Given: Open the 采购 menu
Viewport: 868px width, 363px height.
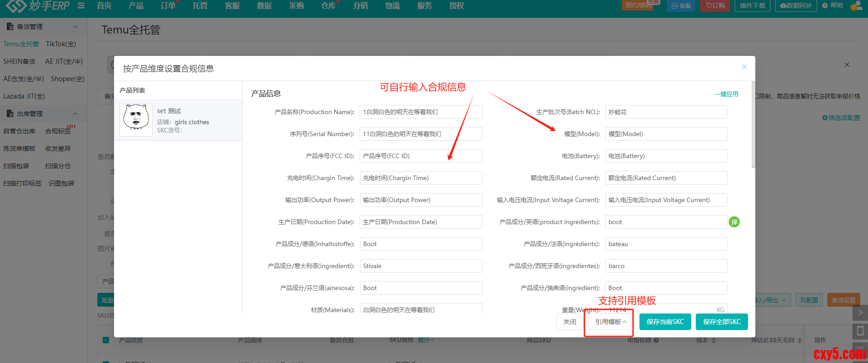Looking at the screenshot, I should tap(296, 5).
